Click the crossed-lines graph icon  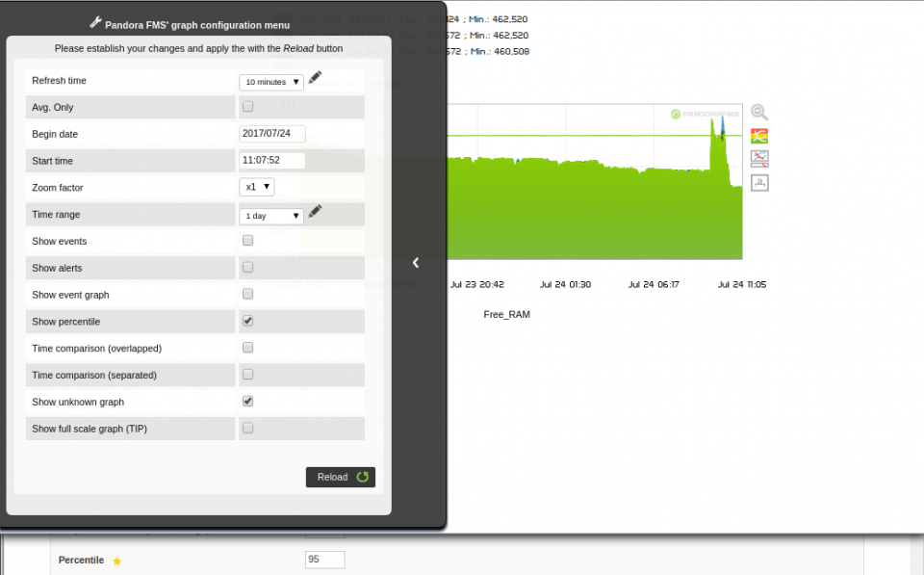pyautogui.click(x=759, y=158)
